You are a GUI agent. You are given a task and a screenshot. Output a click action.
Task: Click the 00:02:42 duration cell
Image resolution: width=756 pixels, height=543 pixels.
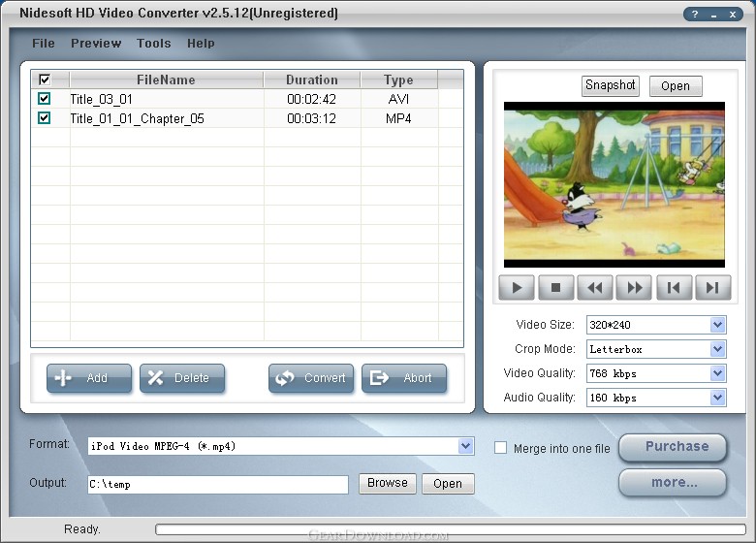pyautogui.click(x=312, y=99)
